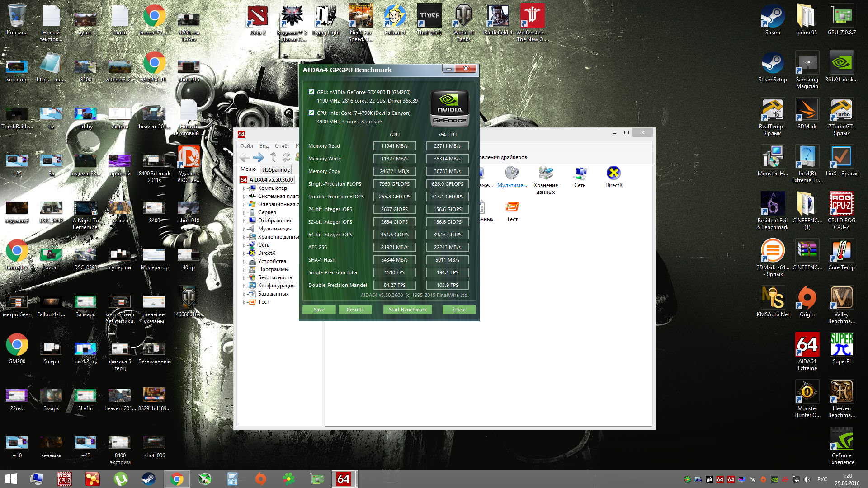Image resolution: width=868 pixels, height=488 pixels.
Task: Select Конфигурация in the tree
Action: click(x=276, y=286)
